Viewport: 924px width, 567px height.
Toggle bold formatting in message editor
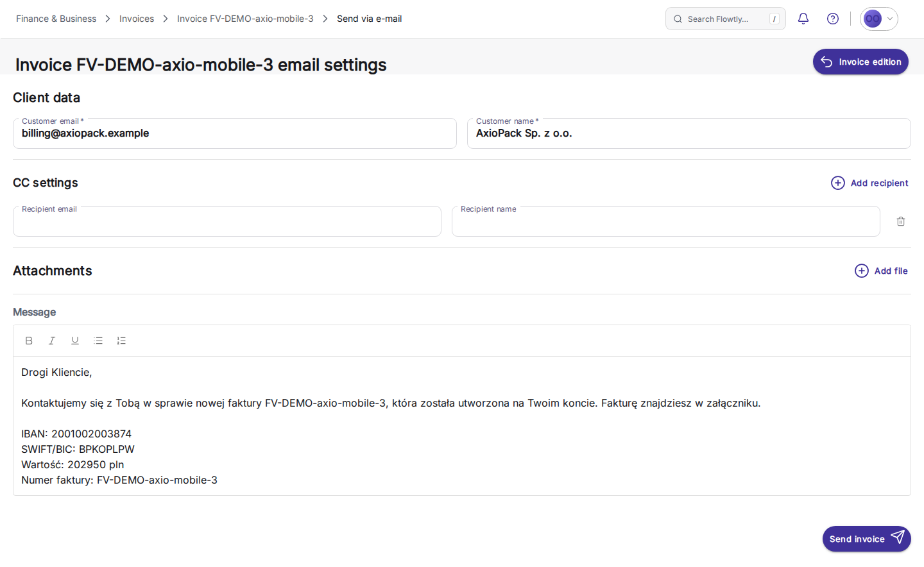coord(29,341)
